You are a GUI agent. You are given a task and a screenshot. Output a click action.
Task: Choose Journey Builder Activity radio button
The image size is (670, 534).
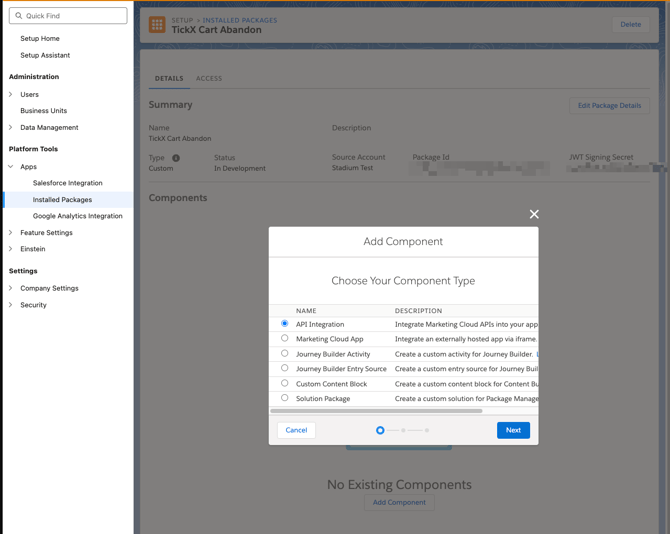coord(285,354)
